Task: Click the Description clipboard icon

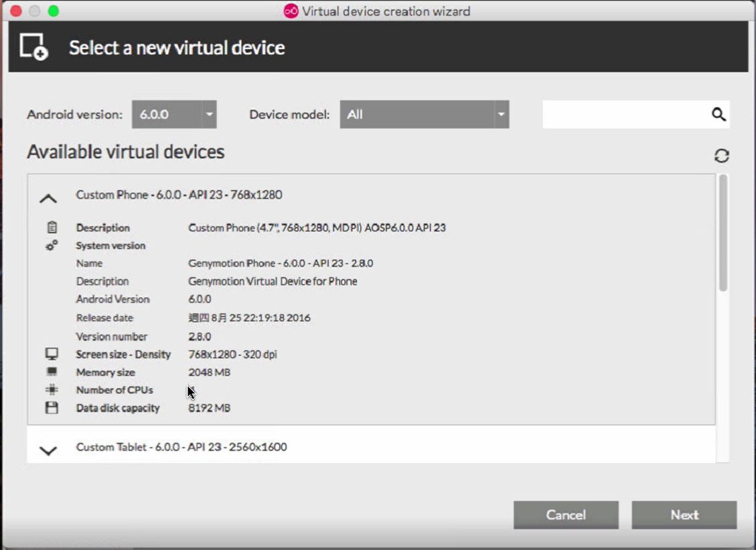Action: [x=52, y=227]
